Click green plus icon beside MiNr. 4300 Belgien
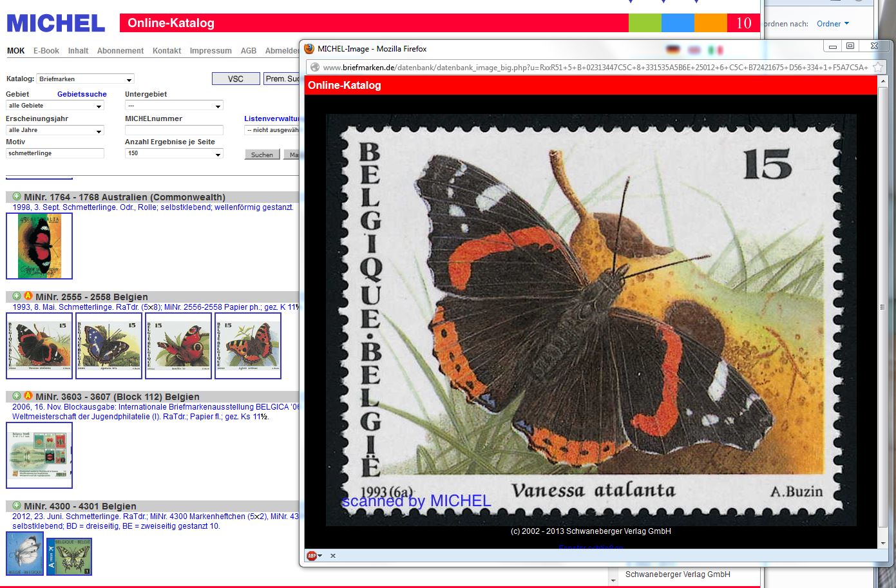Image resolution: width=896 pixels, height=588 pixels. [17, 506]
